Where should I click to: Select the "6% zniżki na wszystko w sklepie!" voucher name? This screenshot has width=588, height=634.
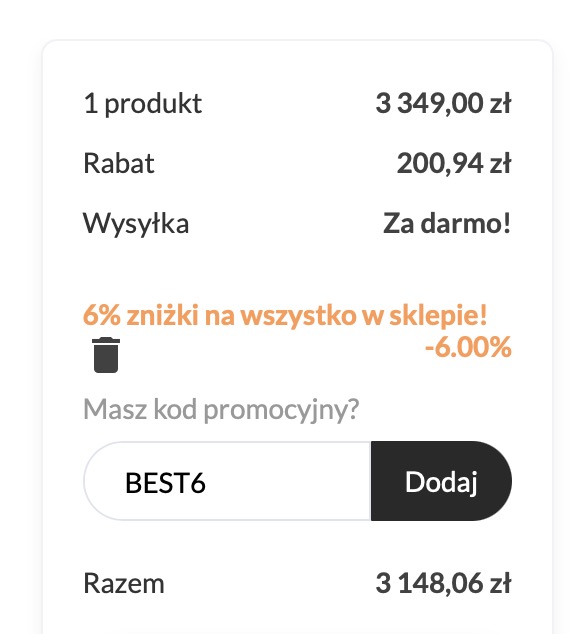click(285, 315)
